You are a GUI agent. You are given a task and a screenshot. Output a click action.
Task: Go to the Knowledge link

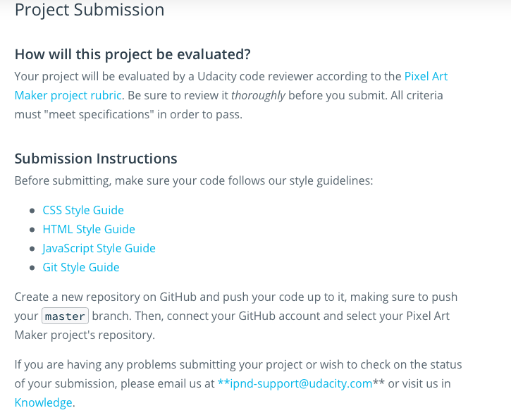[43, 402]
